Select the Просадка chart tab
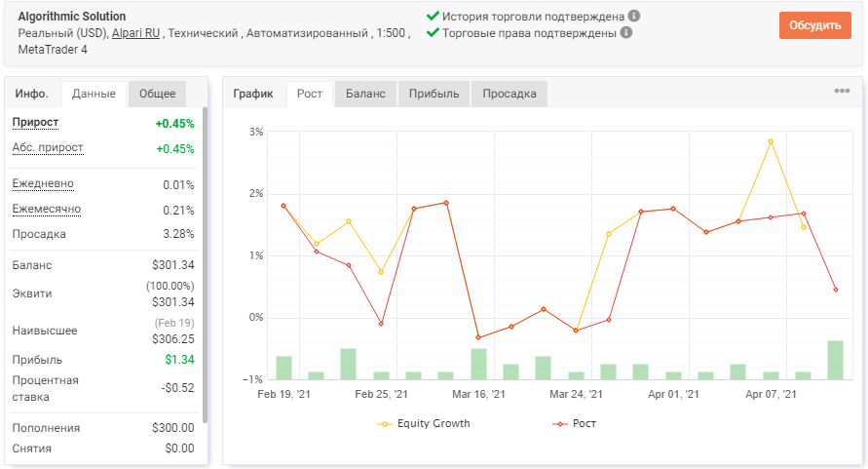 coord(509,94)
